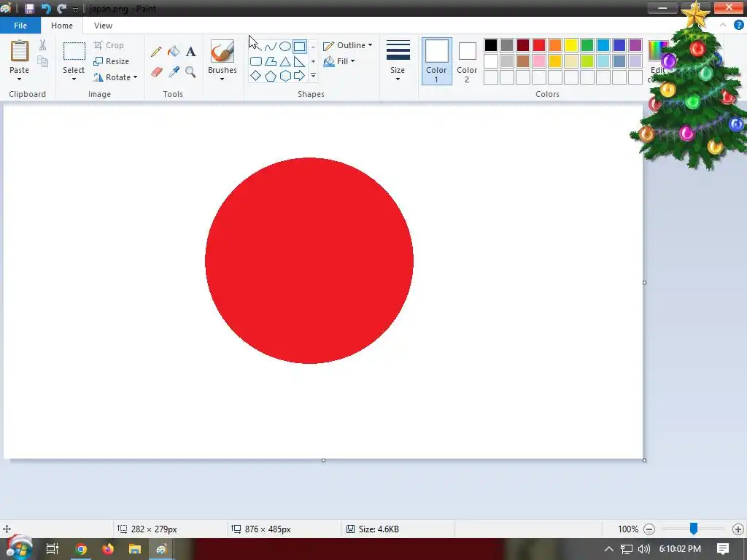Choose the Curve shape
This screenshot has height=560, width=747.
[270, 47]
